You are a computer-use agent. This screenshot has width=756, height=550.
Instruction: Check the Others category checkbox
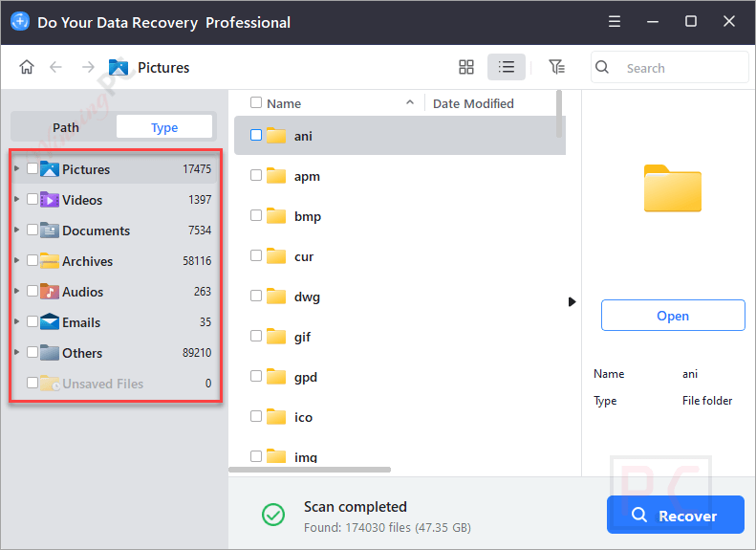click(32, 352)
